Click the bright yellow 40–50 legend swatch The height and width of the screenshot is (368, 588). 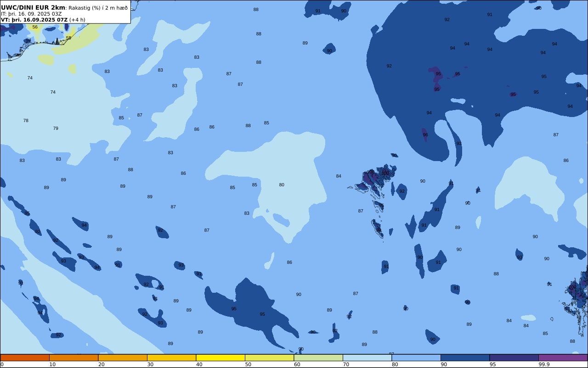220,357
